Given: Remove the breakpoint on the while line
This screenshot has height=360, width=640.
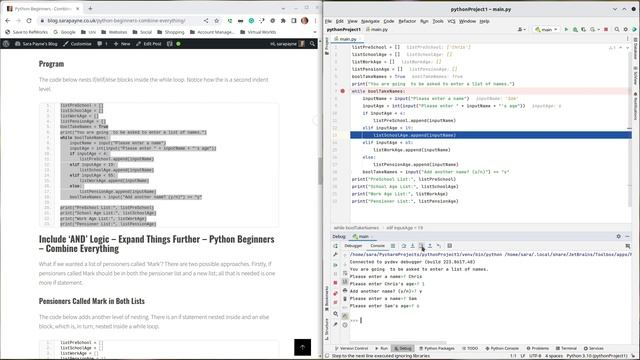Looking at the screenshot, I should pyautogui.click(x=342, y=91).
